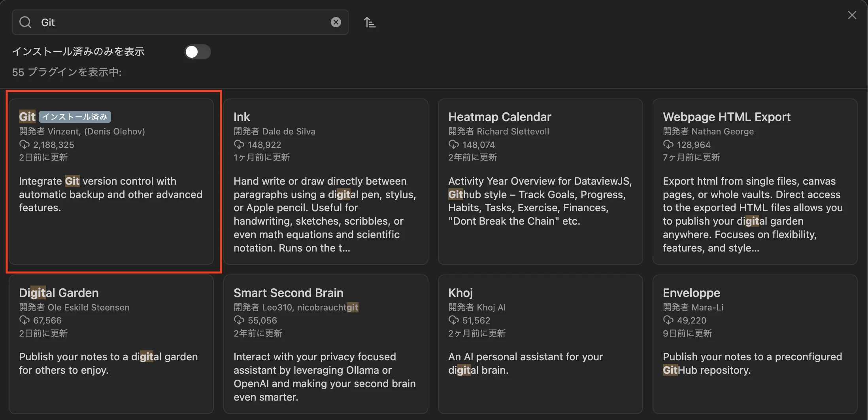Click the '55 プラグインを表示中:' count text
Image resolution: width=868 pixels, height=420 pixels.
click(67, 72)
